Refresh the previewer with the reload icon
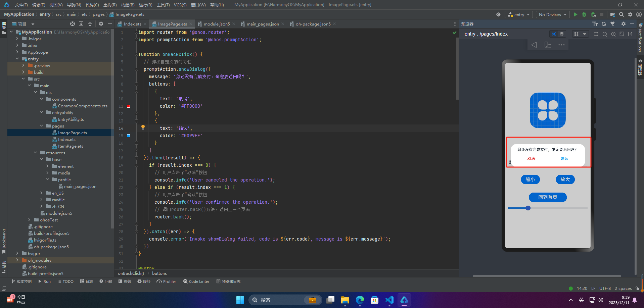The width and height of the screenshot is (644, 308). point(604,24)
